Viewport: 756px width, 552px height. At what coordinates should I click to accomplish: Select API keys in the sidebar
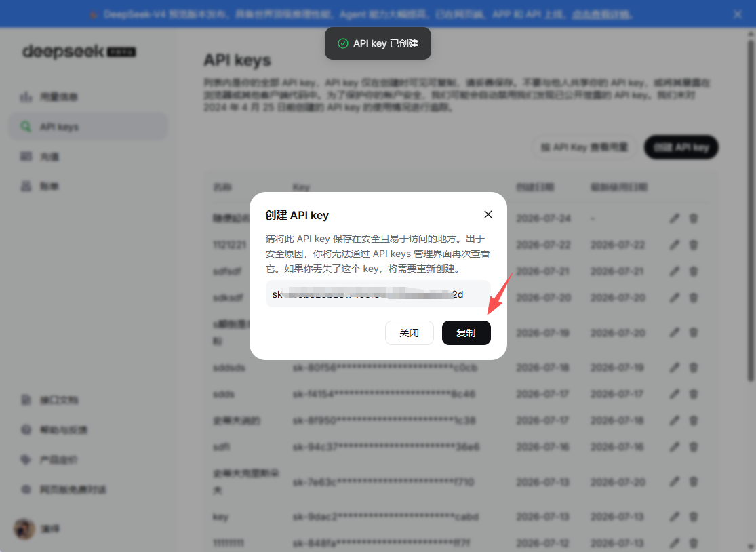[x=89, y=127]
